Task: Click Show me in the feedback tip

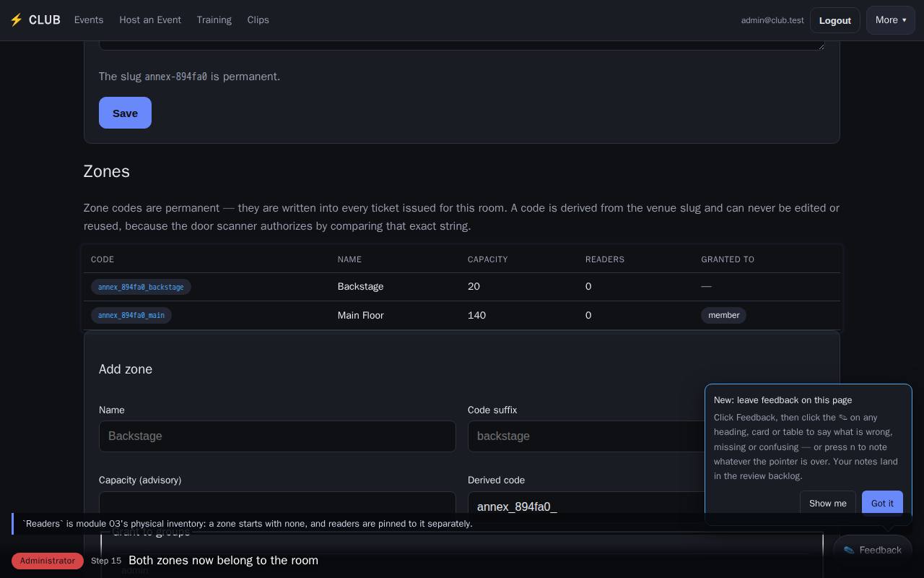Action: point(828,504)
